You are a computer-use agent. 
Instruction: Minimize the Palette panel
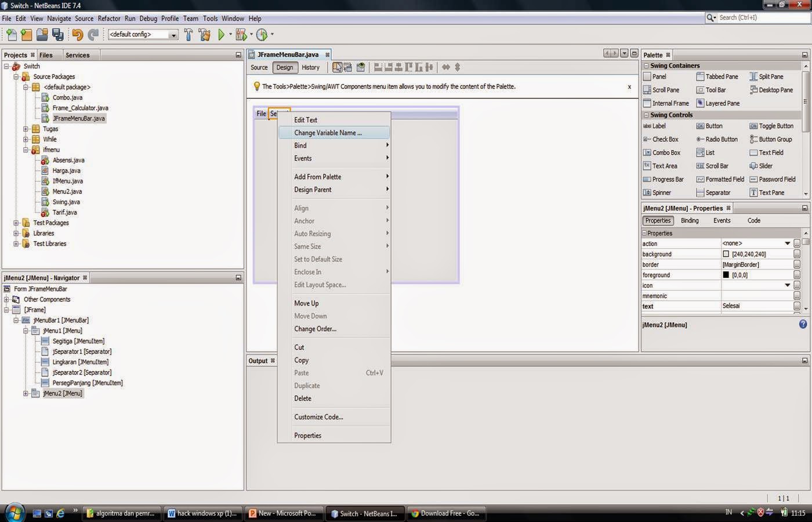coord(804,55)
